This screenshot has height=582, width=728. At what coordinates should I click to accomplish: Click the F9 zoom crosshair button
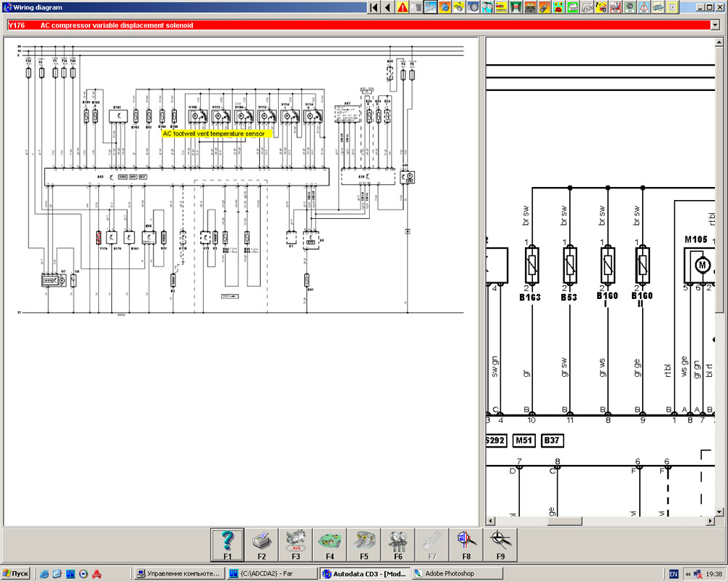tap(500, 544)
